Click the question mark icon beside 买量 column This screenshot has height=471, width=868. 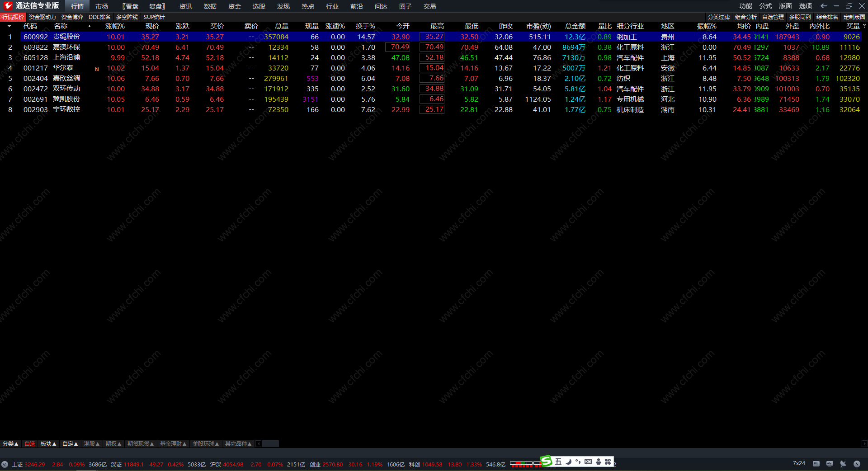click(864, 26)
